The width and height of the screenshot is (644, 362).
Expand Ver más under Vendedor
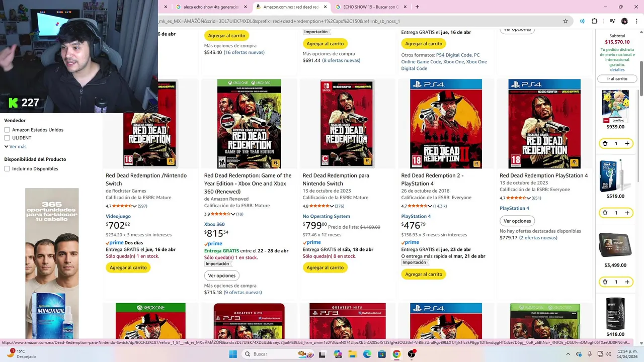pos(15,147)
